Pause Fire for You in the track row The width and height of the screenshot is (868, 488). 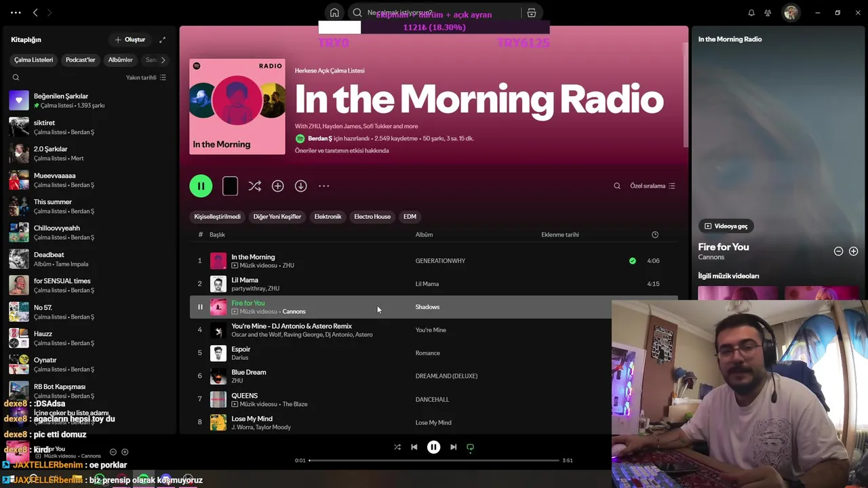point(200,307)
